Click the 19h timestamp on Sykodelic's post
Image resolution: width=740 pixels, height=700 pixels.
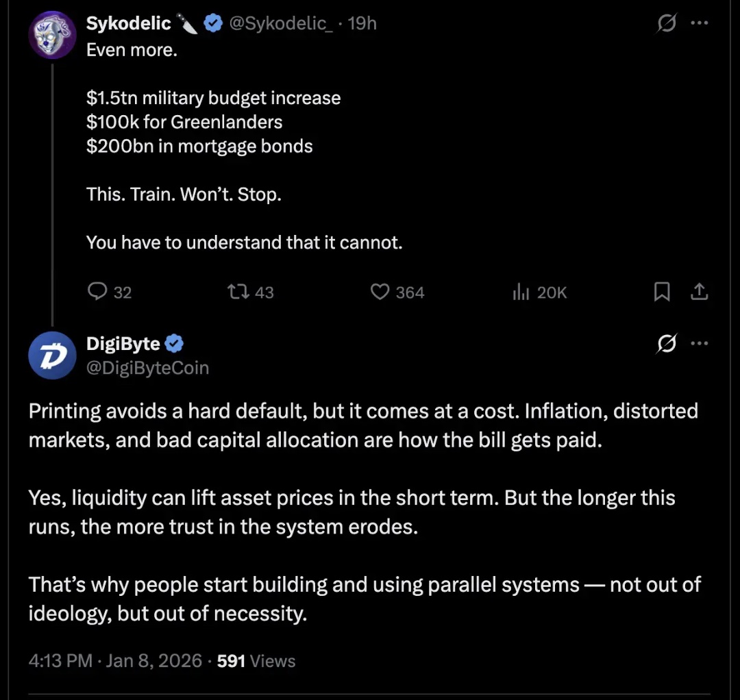coord(362,24)
